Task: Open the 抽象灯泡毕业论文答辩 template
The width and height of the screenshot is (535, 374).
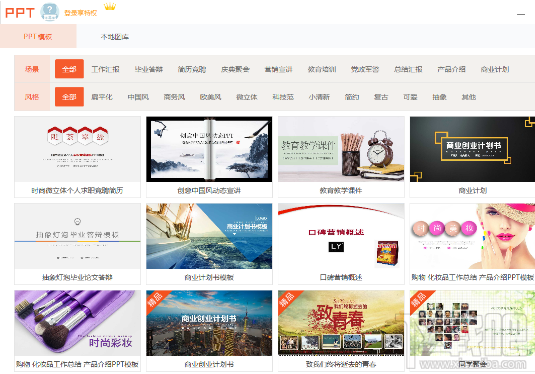Action: pyautogui.click(x=77, y=236)
